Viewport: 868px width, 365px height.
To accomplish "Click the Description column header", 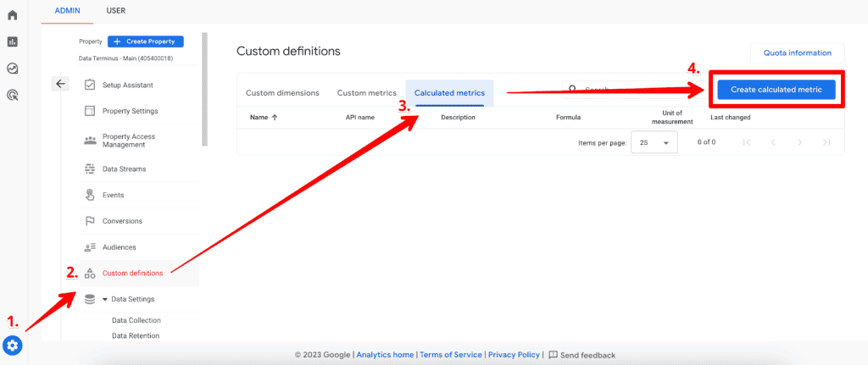I will point(458,117).
